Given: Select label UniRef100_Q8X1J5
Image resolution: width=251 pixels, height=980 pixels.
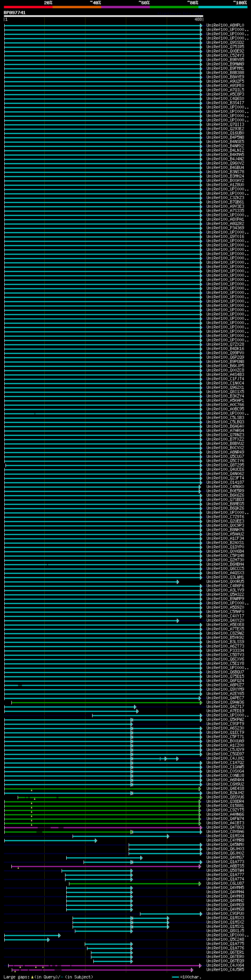Looking at the screenshot, I should [225, 931].
